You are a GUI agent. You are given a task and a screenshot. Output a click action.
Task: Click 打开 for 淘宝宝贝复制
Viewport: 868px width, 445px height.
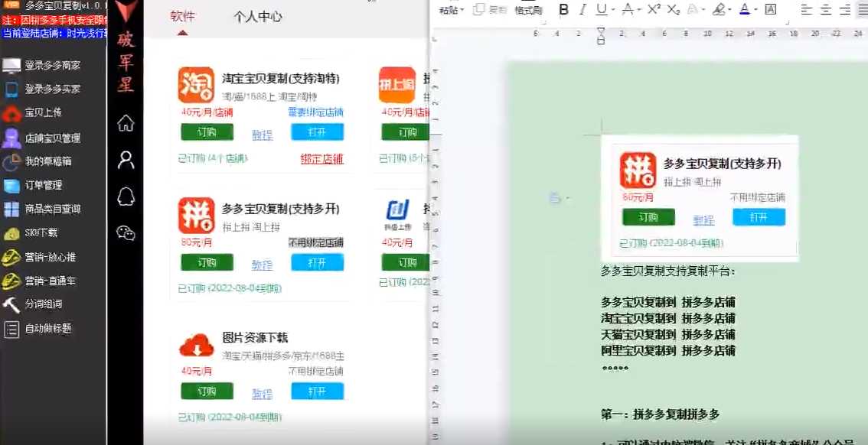[317, 132]
